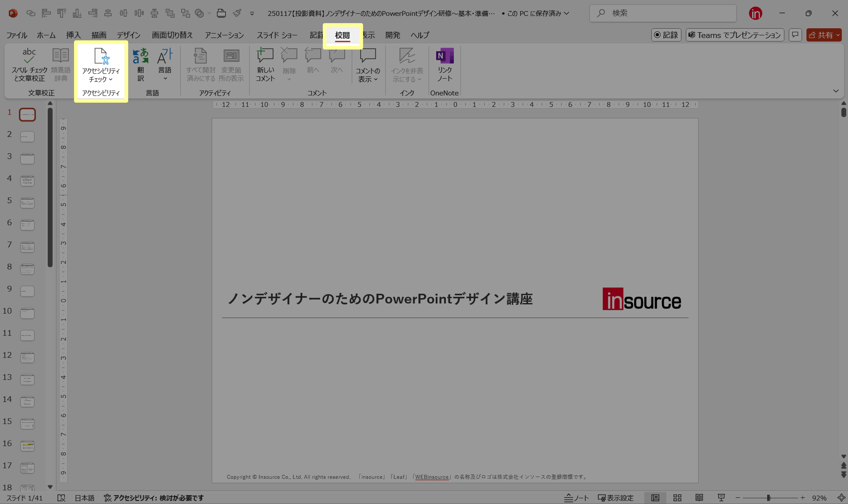Open Display Settings (表示設定) in status bar
This screenshot has height=504, width=848.
coord(615,498)
